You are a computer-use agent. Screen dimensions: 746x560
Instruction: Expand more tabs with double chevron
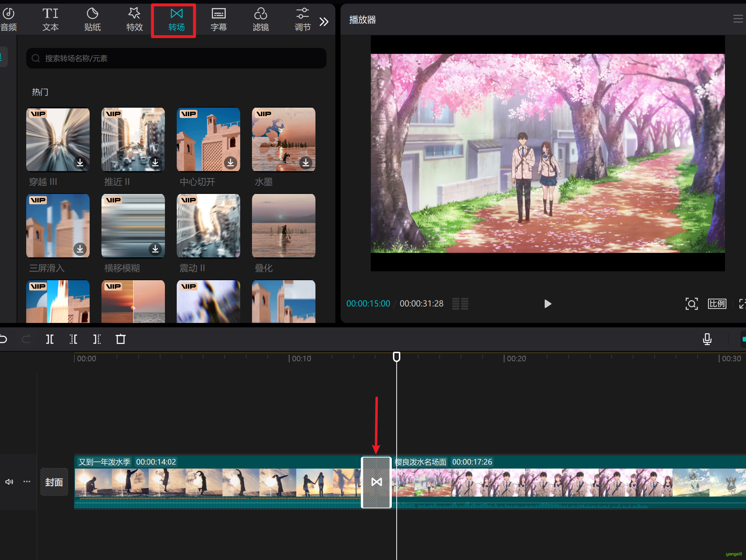324,22
